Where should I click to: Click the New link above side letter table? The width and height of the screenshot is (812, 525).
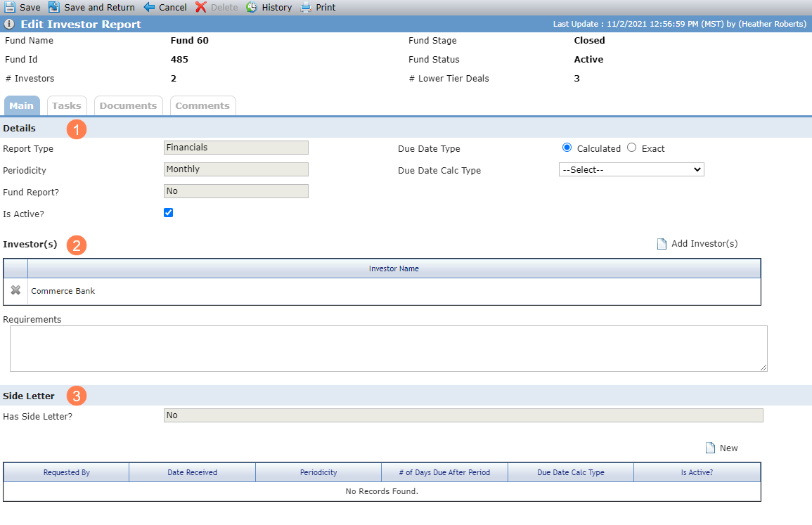[728, 448]
